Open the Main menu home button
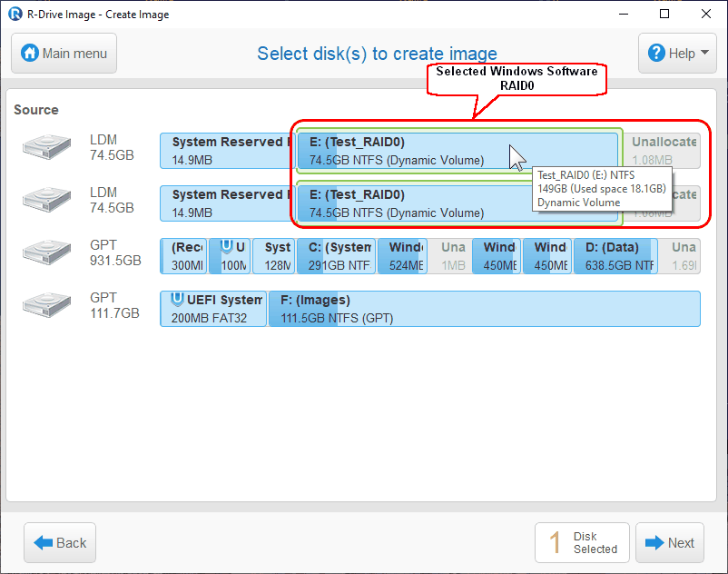 tap(64, 54)
